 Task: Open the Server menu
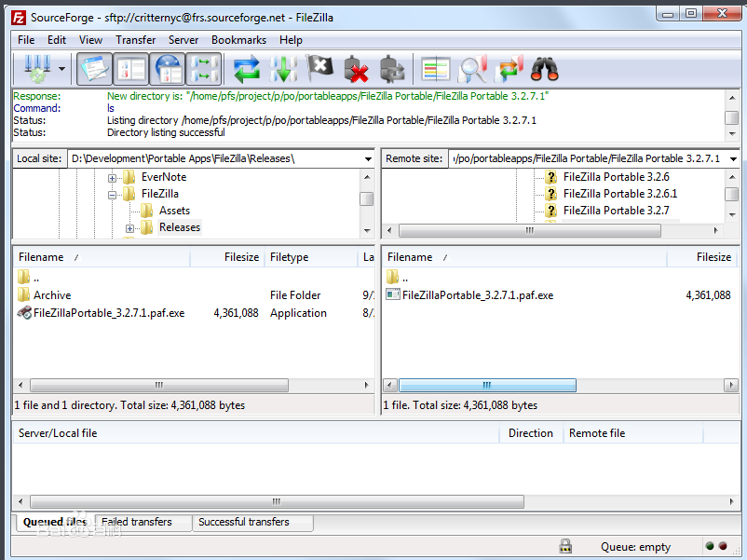[183, 40]
